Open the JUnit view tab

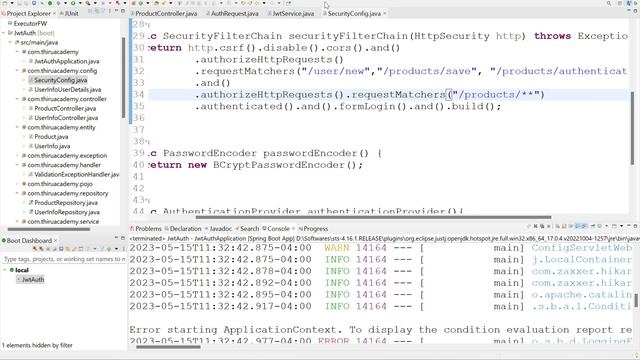click(x=69, y=13)
